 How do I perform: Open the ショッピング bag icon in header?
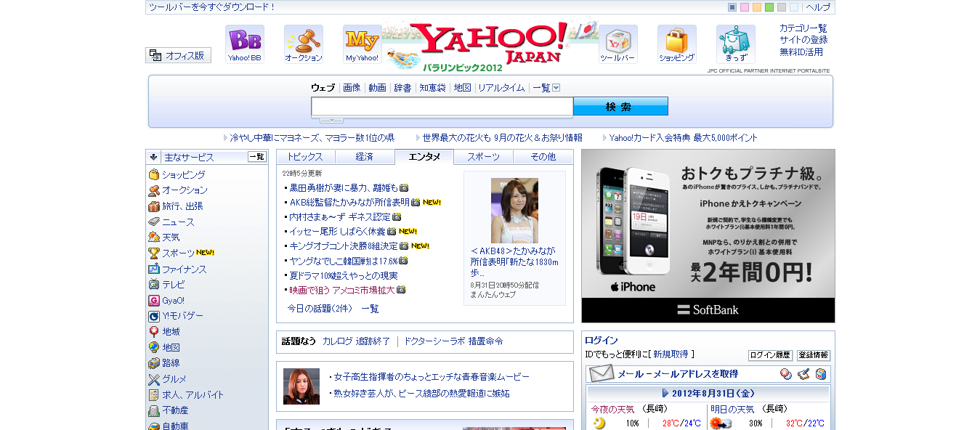point(677,44)
